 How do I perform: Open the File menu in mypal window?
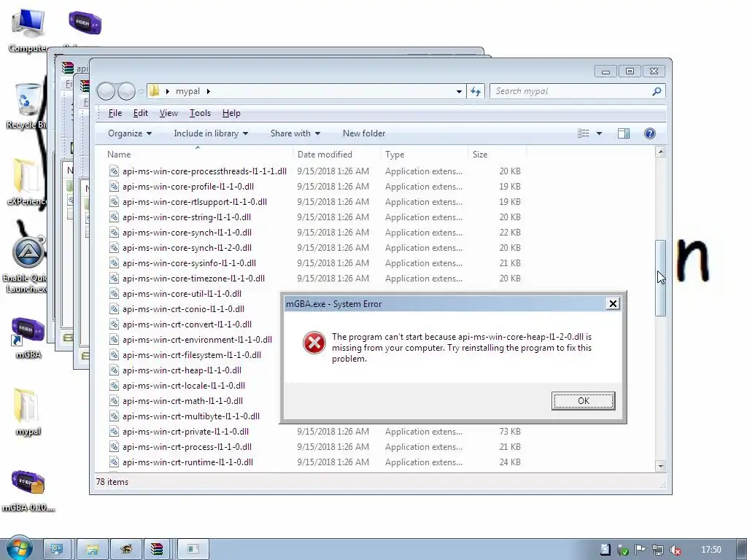point(115,113)
